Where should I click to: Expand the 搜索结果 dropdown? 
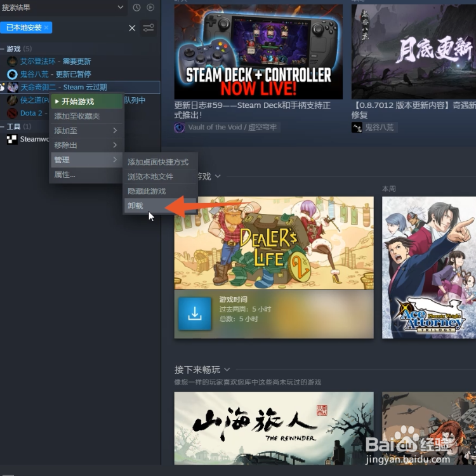(x=121, y=7)
